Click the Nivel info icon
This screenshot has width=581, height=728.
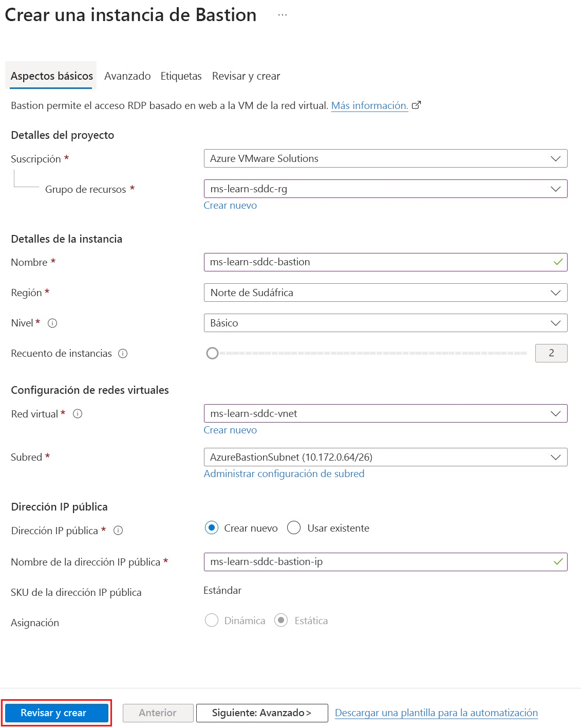tap(52, 323)
